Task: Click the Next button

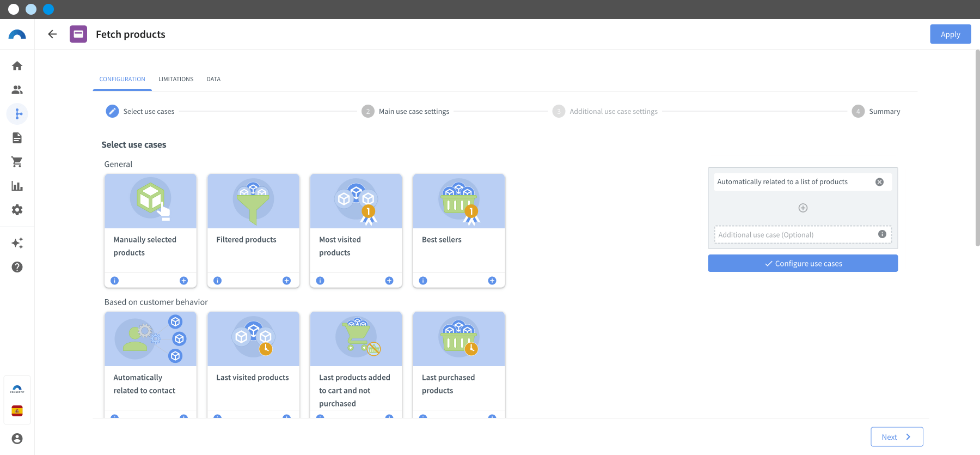Action: (897, 436)
